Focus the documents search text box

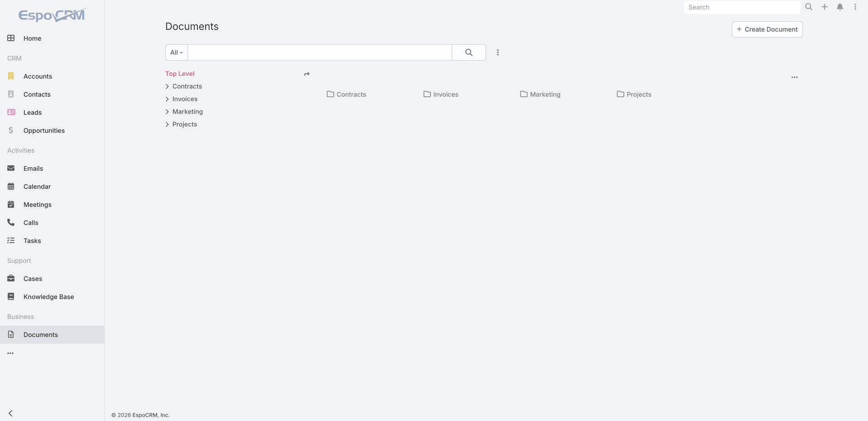320,52
